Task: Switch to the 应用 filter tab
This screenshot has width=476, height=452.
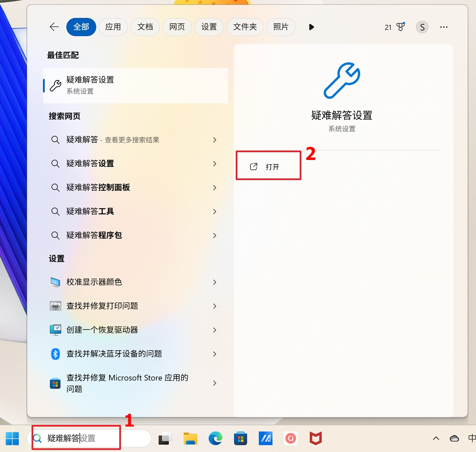Action: [x=113, y=27]
